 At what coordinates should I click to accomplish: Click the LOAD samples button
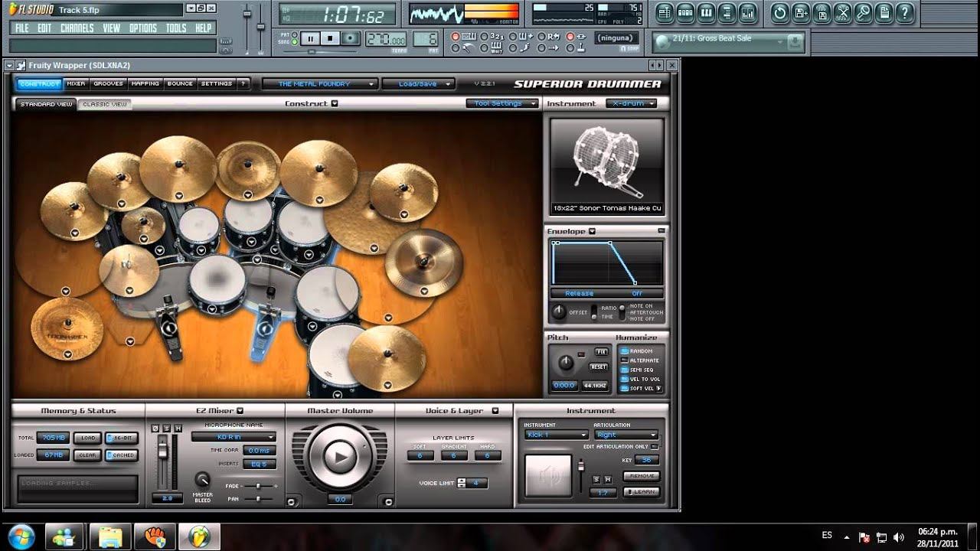[88, 438]
